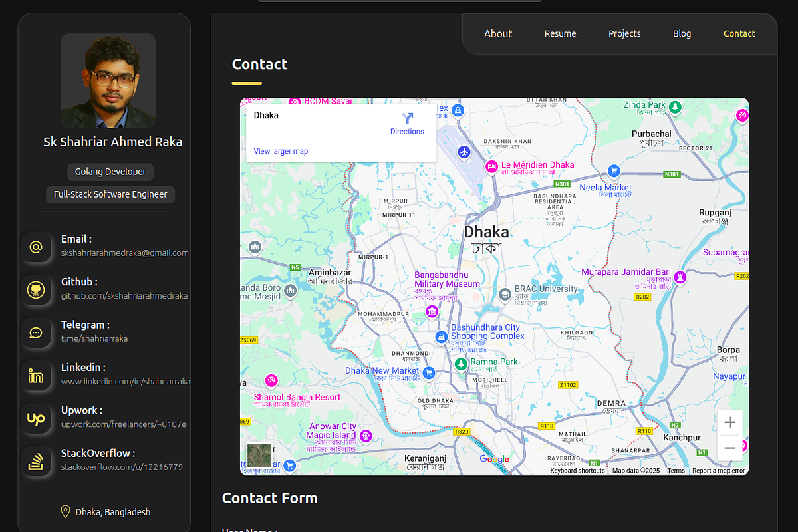Click the Email at-sign icon

(36, 247)
